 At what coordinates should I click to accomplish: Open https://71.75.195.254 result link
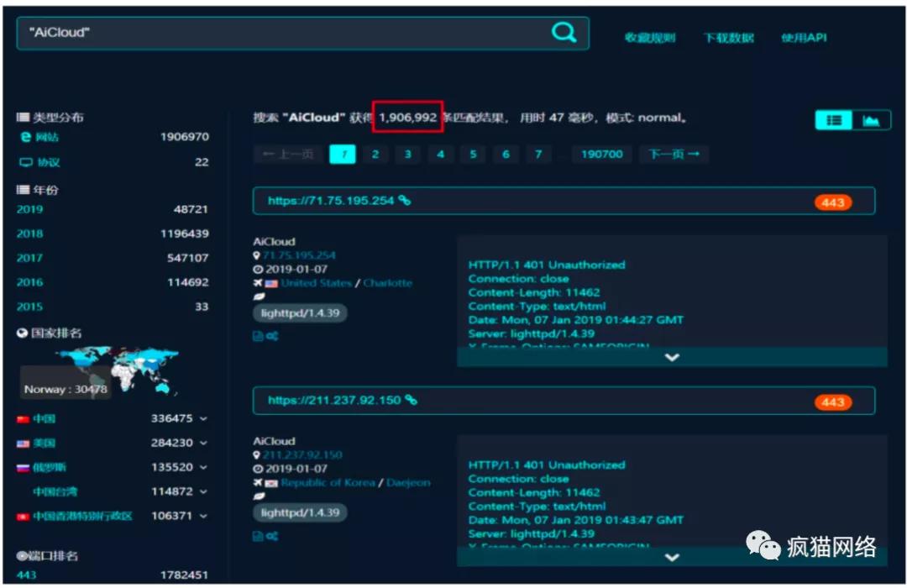click(x=330, y=201)
